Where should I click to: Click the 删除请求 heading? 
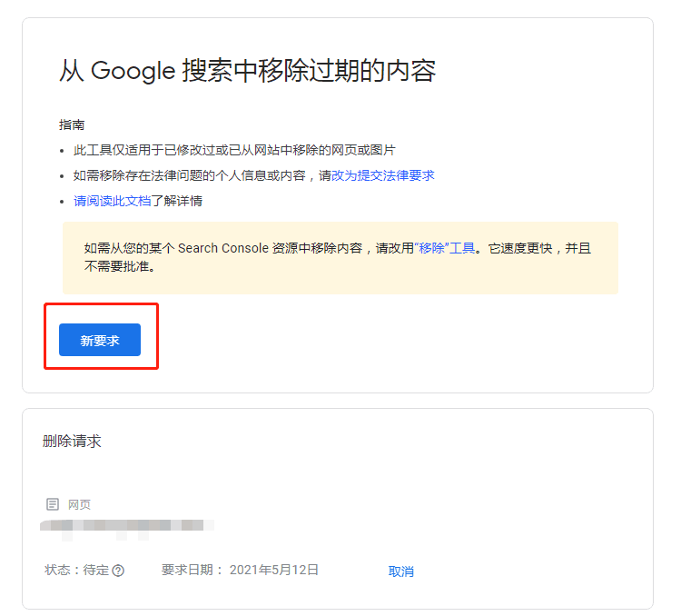click(x=72, y=442)
